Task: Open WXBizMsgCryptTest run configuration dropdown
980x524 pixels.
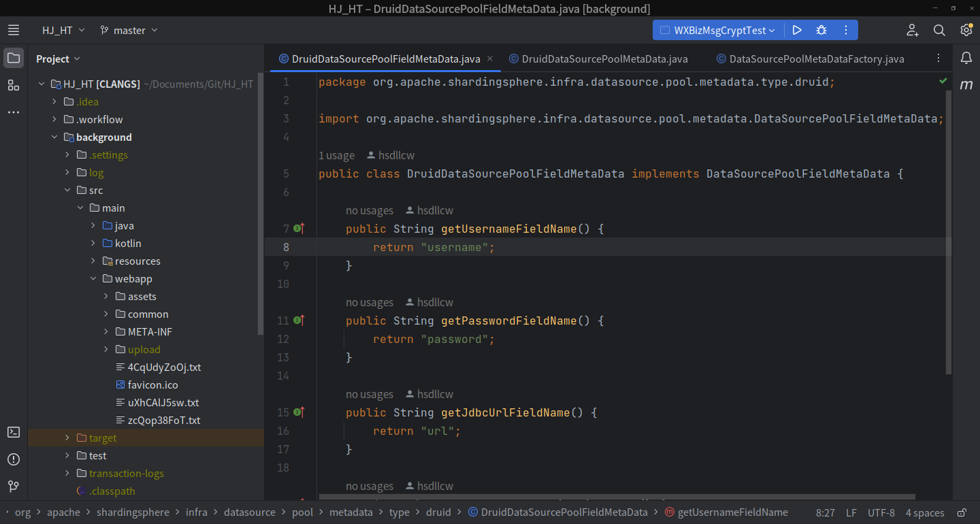Action: 719,30
